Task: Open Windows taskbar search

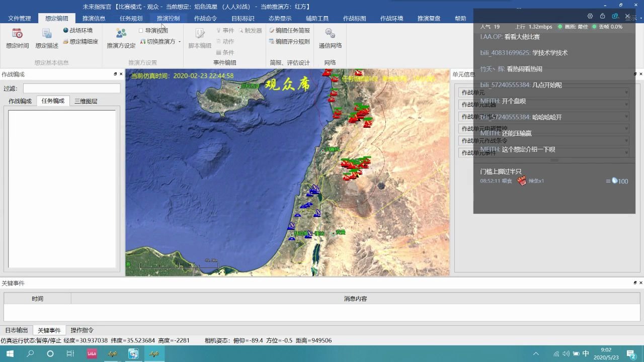Action: pos(30,353)
